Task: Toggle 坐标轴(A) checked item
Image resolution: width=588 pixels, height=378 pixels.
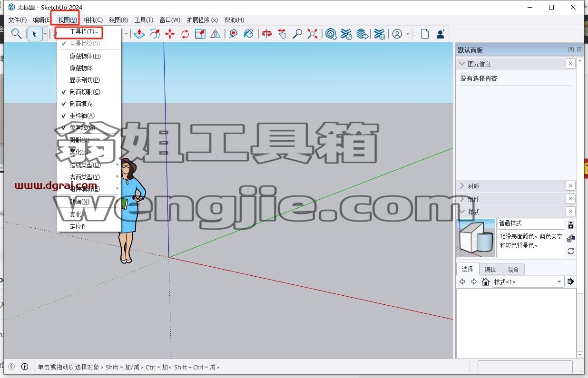Action: pos(88,116)
